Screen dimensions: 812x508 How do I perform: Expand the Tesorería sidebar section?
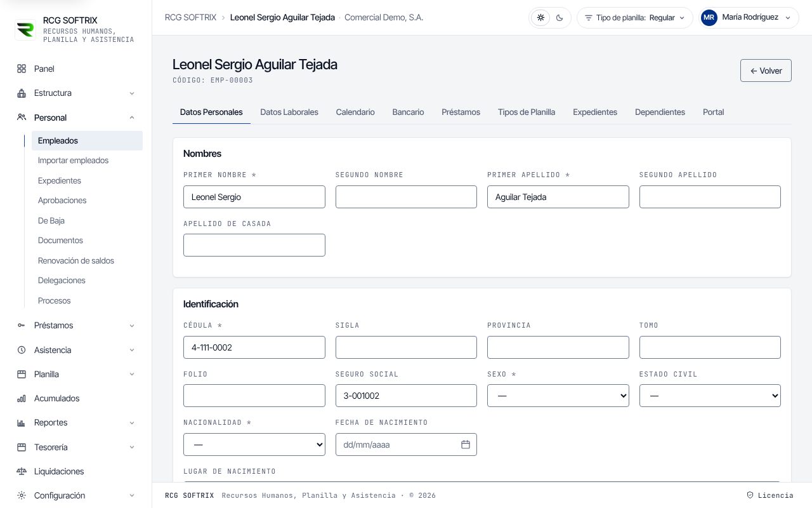(132, 447)
